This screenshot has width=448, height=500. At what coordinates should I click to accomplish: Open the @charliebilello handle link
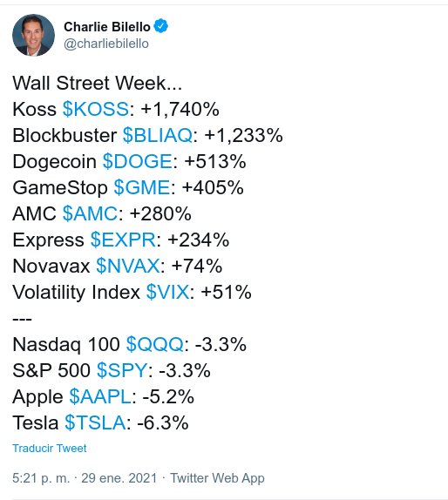(106, 44)
